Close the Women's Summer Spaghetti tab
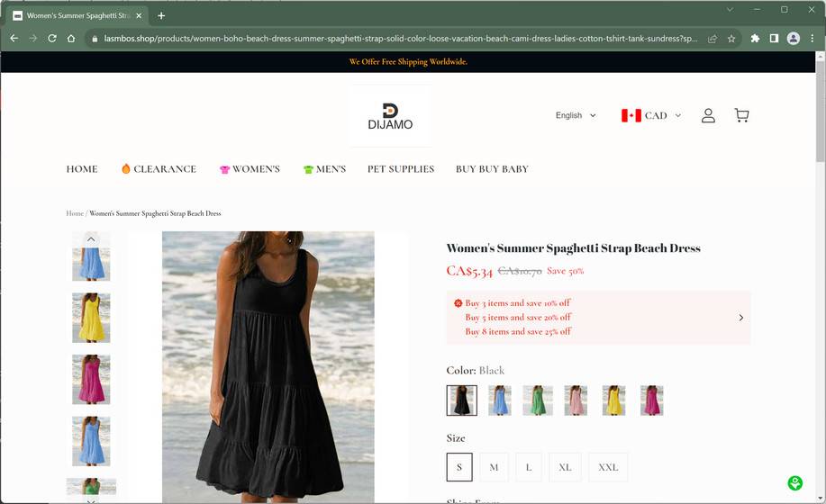This screenshot has width=826, height=504. click(x=139, y=16)
